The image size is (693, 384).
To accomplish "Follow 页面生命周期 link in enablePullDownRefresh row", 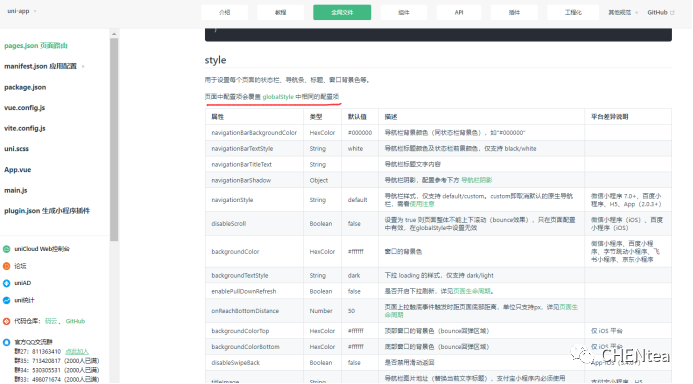I will [x=472, y=291].
